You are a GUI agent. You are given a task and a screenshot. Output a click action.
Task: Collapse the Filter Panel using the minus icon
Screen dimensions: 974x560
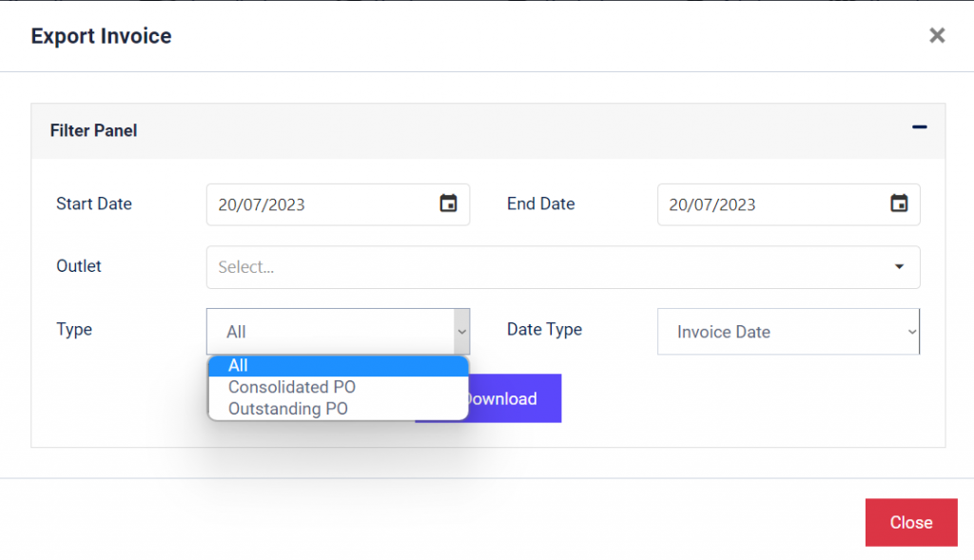coord(919,125)
